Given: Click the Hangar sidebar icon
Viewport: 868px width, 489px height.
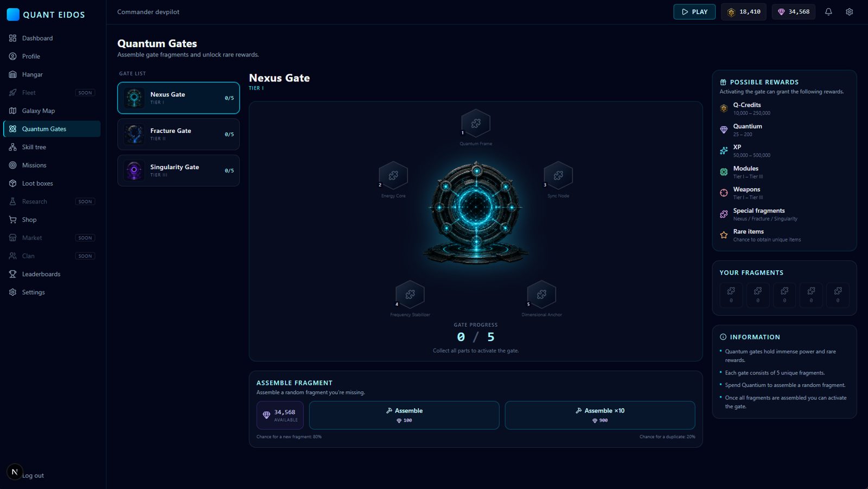Looking at the screenshot, I should [x=13, y=74].
